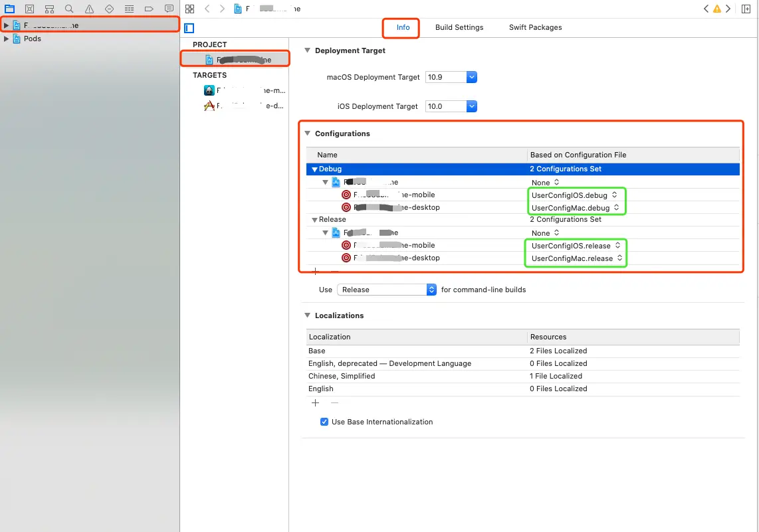Collapse the Localizations section
Screen dimensions: 759x532
(x=307, y=315)
